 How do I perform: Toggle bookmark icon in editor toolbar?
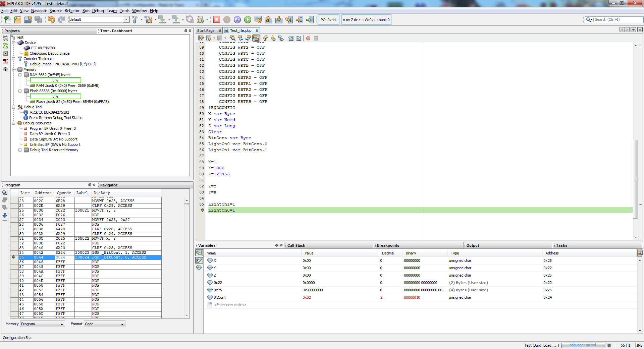(281, 38)
